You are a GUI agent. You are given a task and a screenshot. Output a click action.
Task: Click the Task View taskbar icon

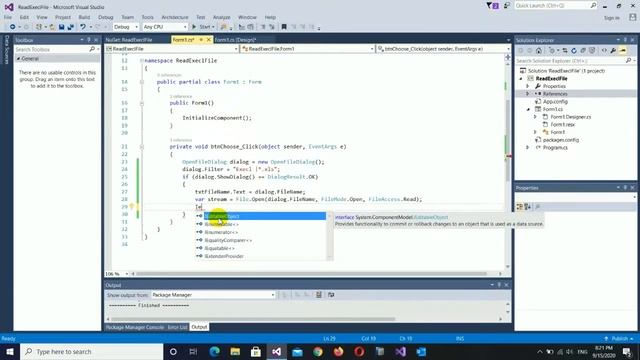(x=193, y=351)
